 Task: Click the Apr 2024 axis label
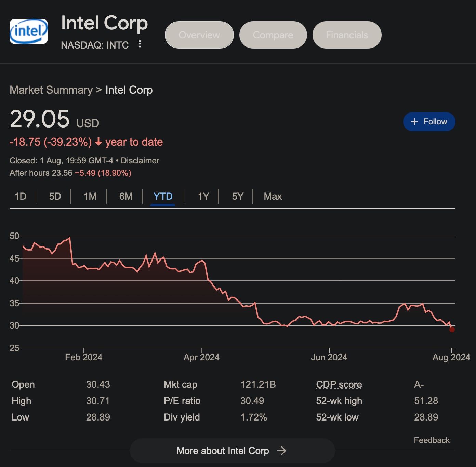201,357
